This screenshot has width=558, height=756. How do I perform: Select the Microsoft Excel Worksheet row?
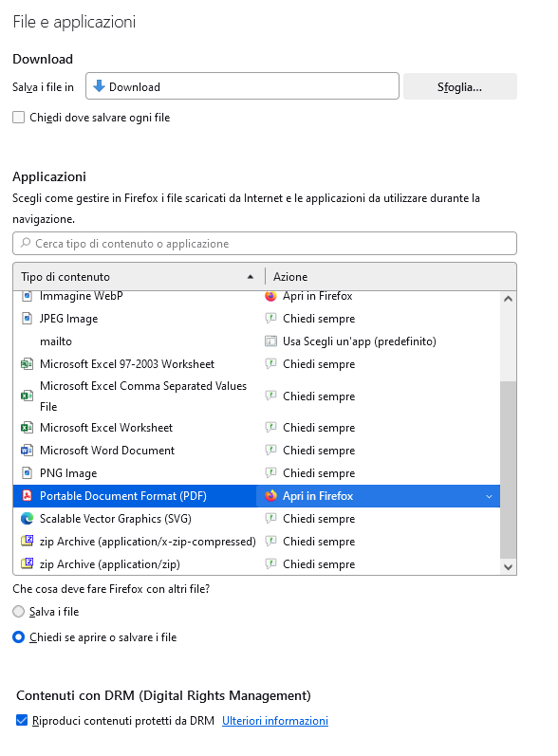(256, 428)
